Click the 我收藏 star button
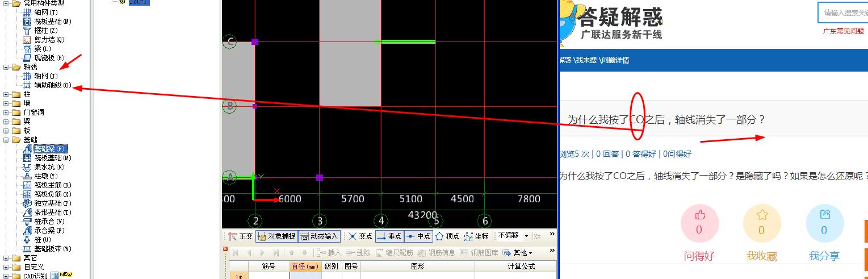 (x=762, y=224)
